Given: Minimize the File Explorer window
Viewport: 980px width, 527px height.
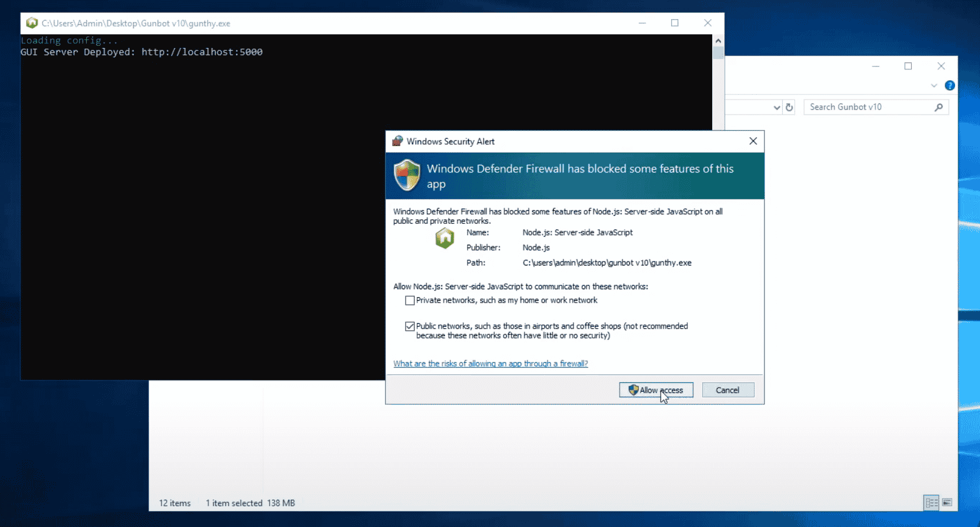Looking at the screenshot, I should pyautogui.click(x=876, y=66).
